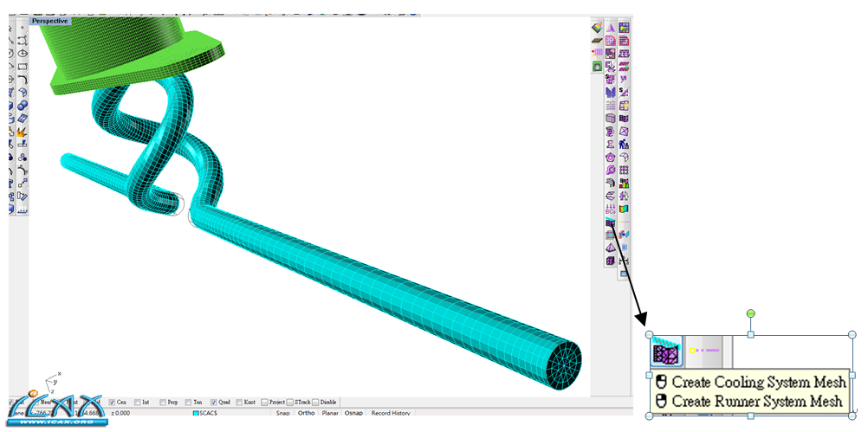Click the purple pyramid mesh icon
This screenshot has height=432, width=868.
pos(610,248)
